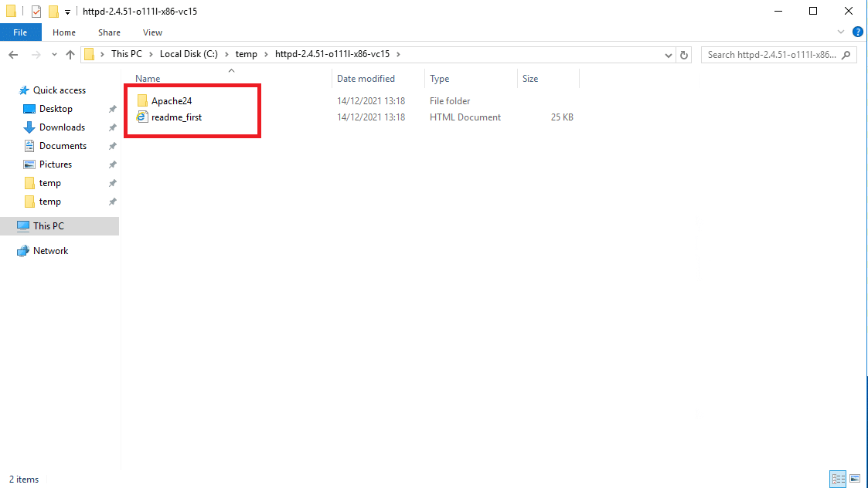Click the temp breadcrumb segment
This screenshot has width=868, height=488.
point(247,54)
